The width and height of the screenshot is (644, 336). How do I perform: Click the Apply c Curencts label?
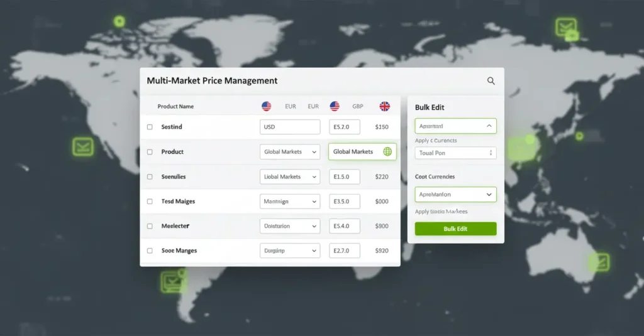[x=436, y=140]
